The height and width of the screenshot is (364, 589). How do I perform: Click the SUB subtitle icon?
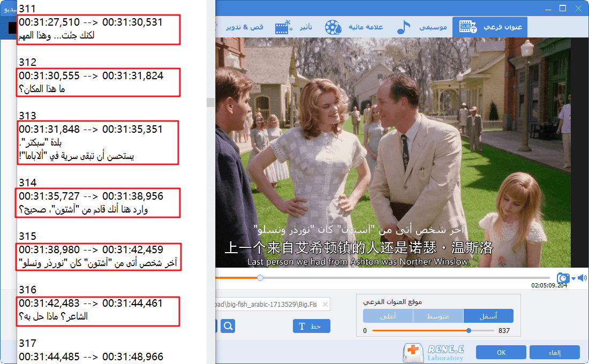(x=467, y=27)
